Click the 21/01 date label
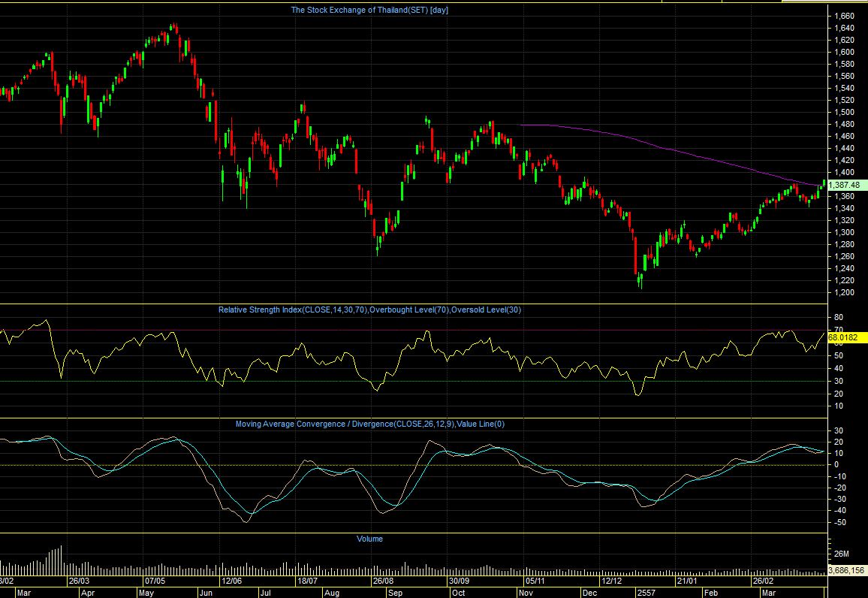The width and height of the screenshot is (868, 598). (687, 581)
